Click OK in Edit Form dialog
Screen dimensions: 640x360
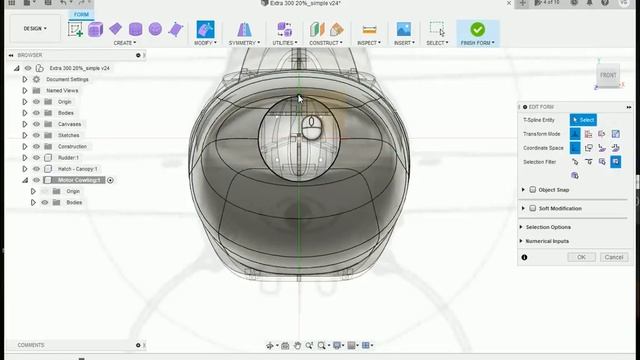581,257
